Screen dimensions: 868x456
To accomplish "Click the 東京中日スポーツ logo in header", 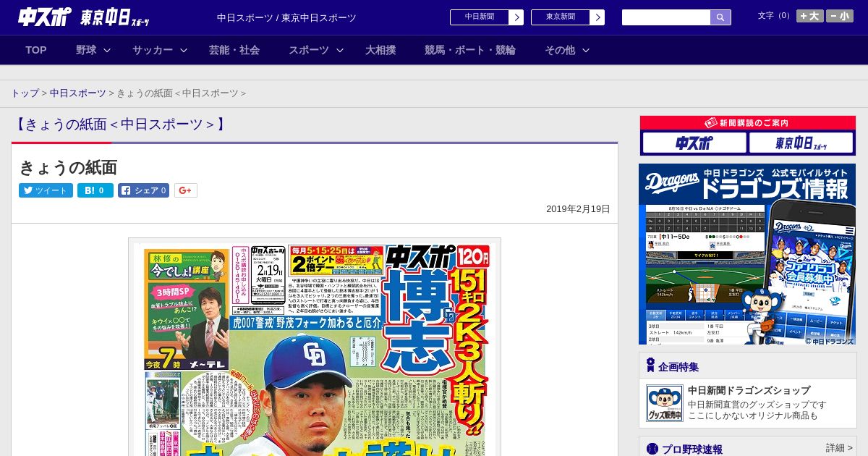I will [x=115, y=18].
